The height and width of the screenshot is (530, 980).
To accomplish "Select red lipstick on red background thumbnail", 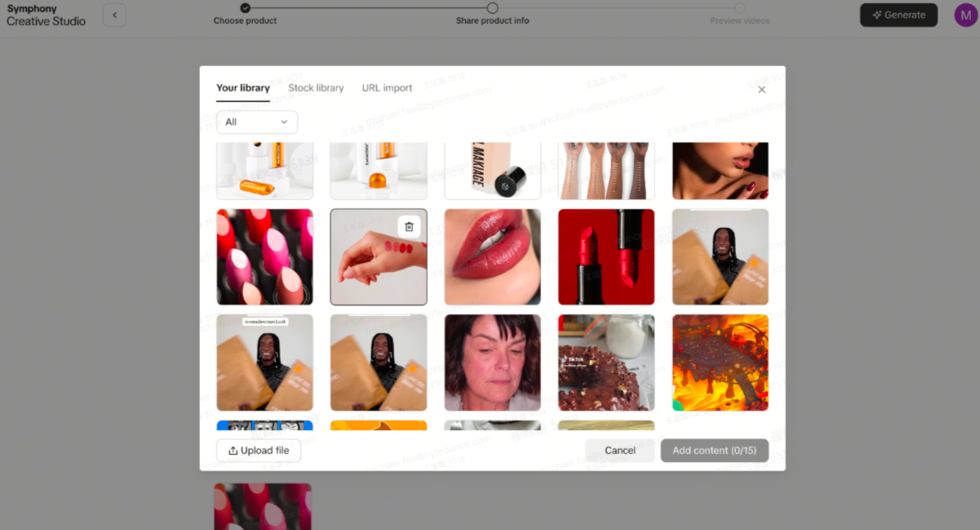I will (x=606, y=257).
